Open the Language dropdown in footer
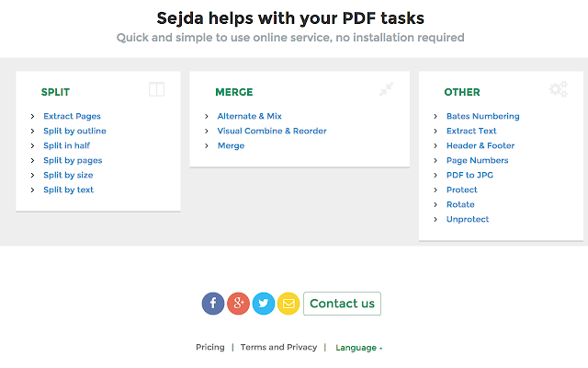 [x=359, y=348]
